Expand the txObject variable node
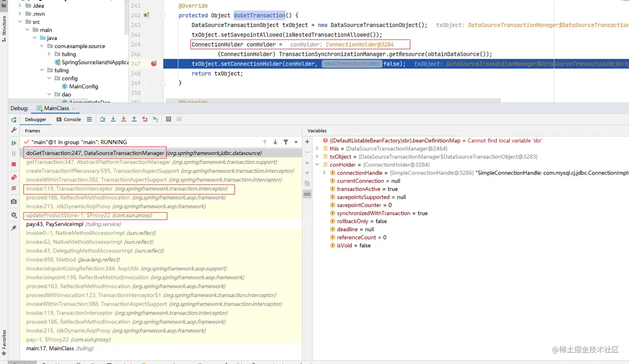Viewport: 629px width, 364px height. (x=317, y=157)
